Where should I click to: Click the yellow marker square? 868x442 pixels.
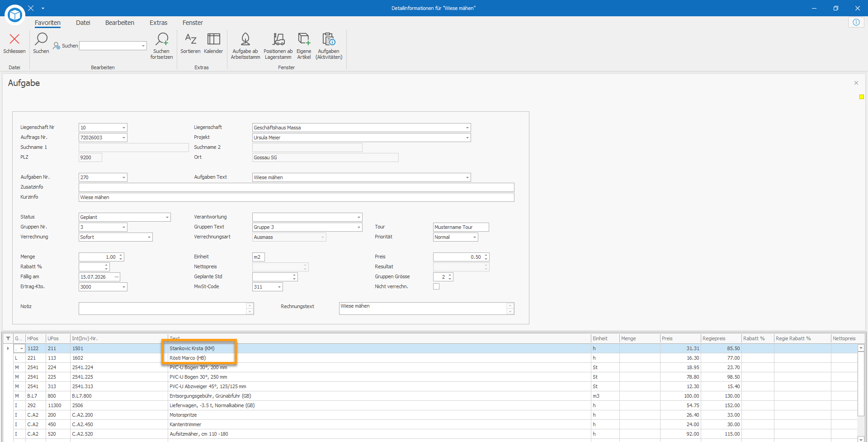pyautogui.click(x=862, y=97)
